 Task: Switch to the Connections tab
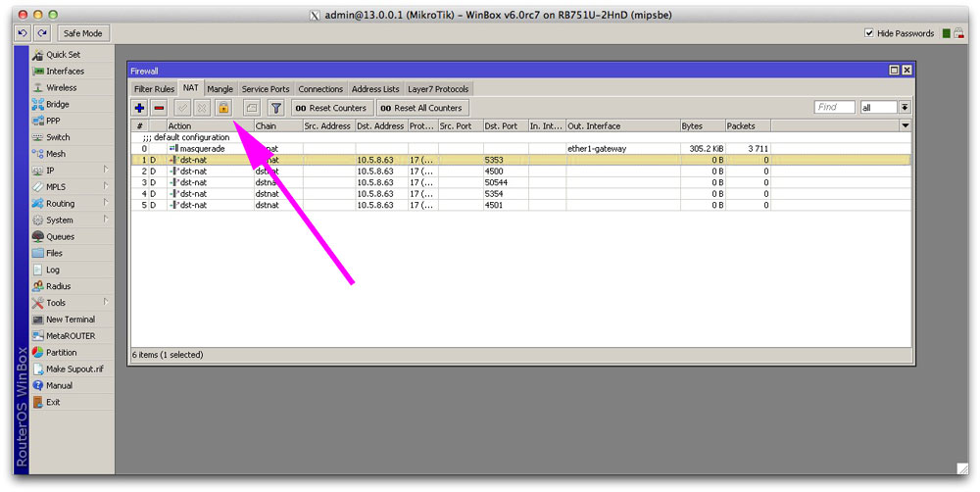[x=320, y=89]
